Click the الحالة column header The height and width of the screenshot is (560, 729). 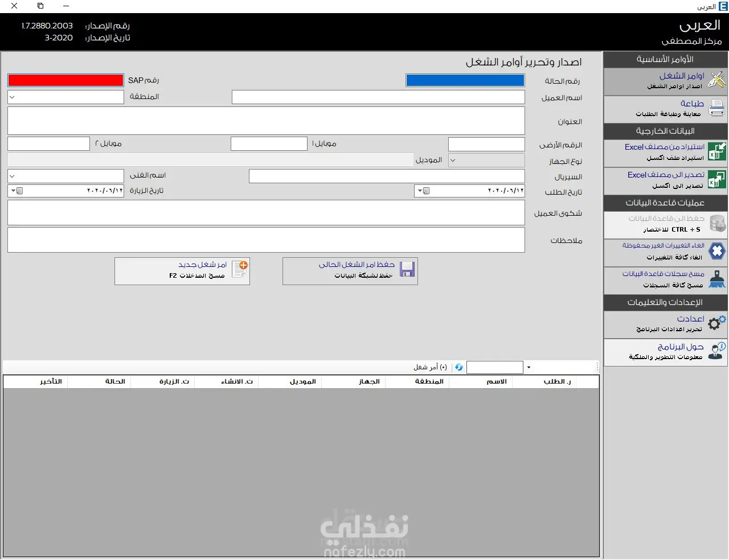(99, 382)
